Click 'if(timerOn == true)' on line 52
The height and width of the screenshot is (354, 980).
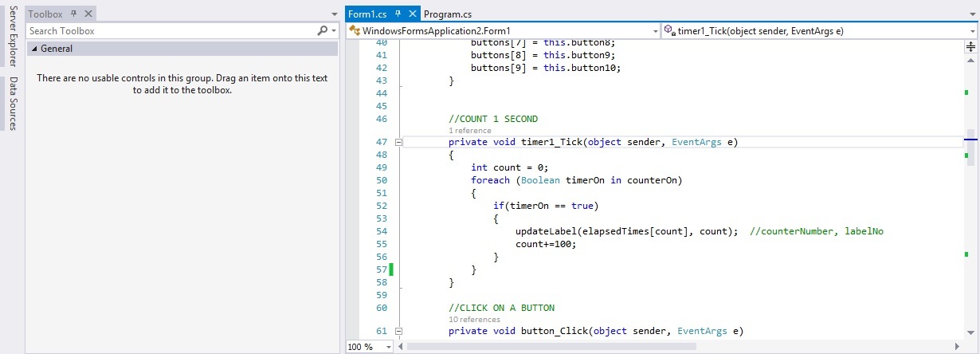coord(544,206)
